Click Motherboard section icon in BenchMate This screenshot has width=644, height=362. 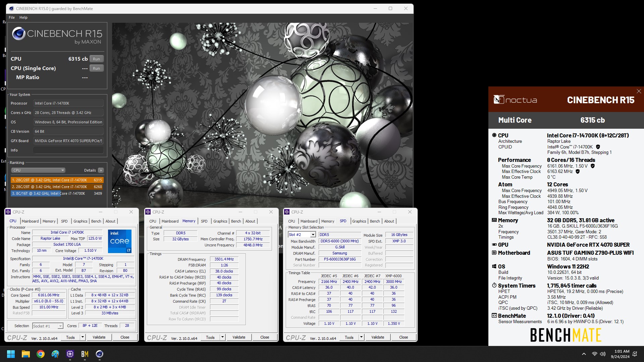[x=494, y=253]
